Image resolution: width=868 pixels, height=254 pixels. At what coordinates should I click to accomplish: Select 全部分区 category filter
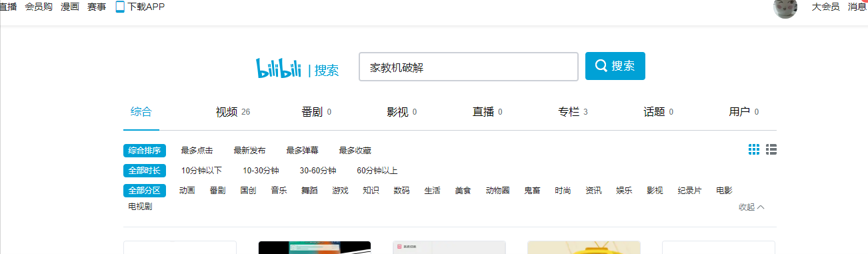145,191
